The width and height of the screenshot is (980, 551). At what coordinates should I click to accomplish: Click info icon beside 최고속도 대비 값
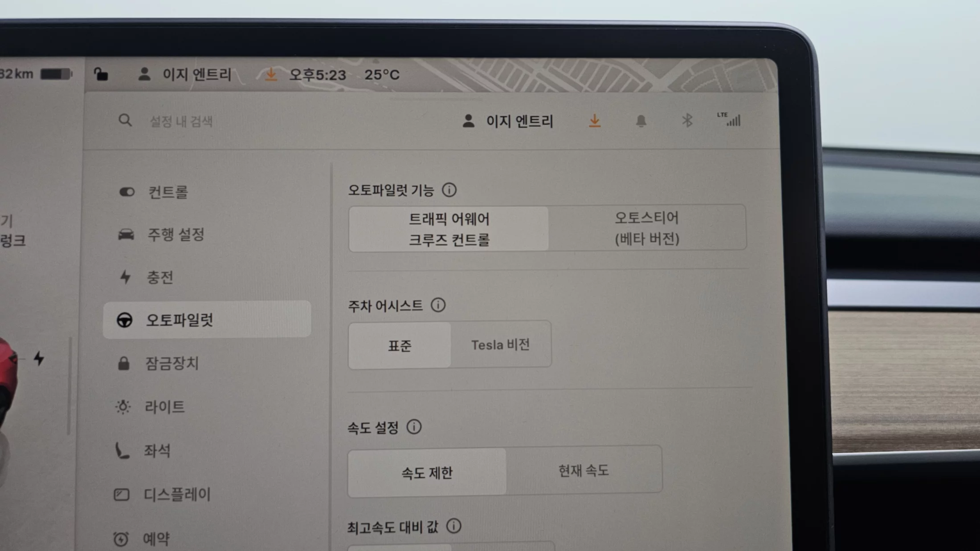(453, 526)
